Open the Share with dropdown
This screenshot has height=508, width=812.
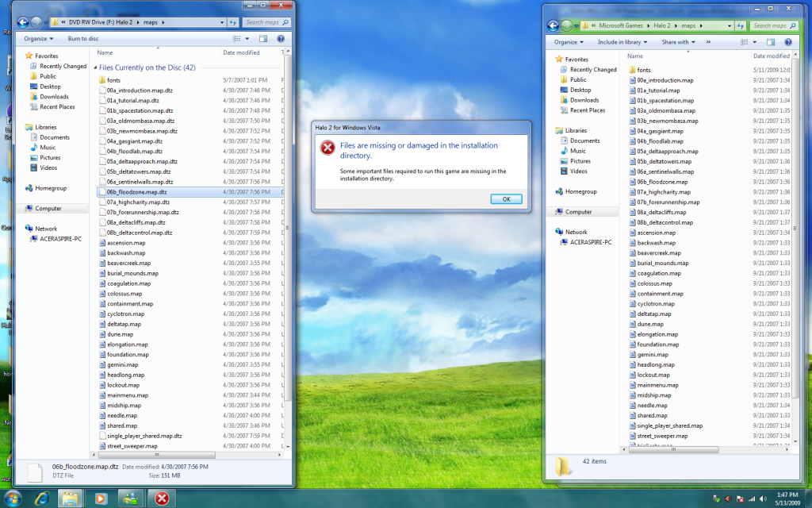pos(679,42)
